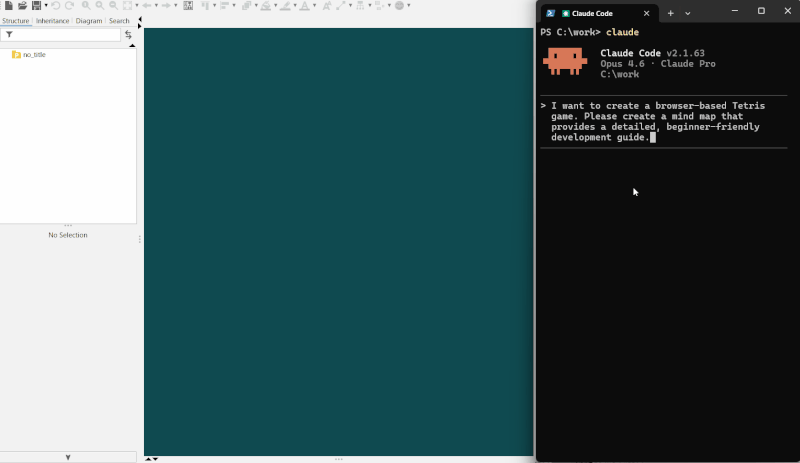Click the Fit to window icon
This screenshot has height=463, width=800.
127,6
